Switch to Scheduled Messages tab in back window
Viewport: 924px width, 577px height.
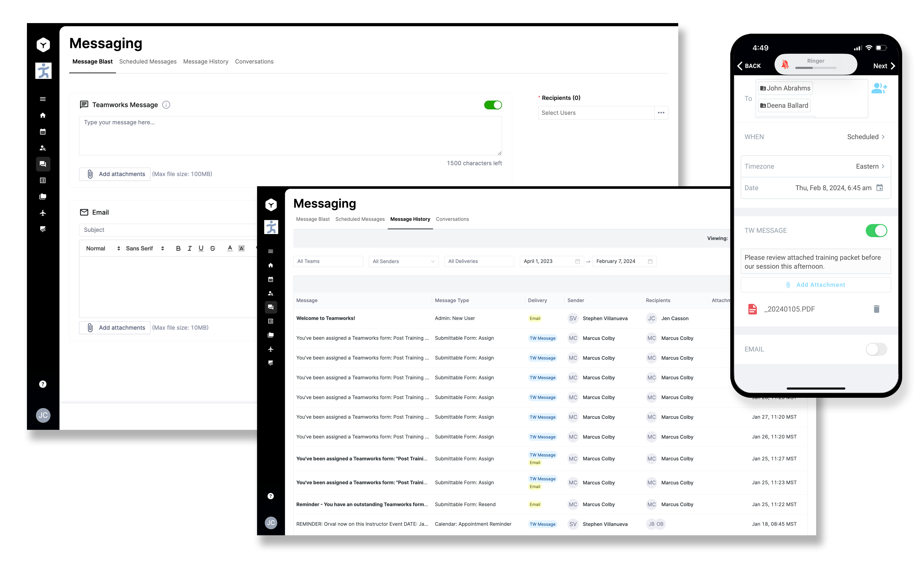148,62
